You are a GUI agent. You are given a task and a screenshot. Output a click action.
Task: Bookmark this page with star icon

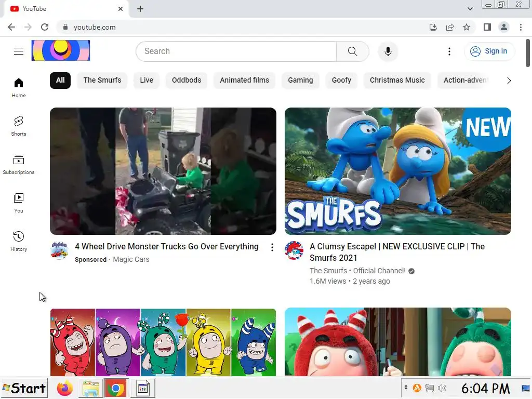[467, 27]
